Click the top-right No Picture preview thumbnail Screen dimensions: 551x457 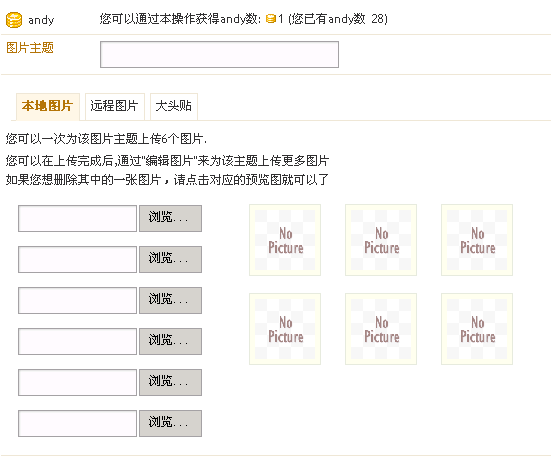coord(477,240)
